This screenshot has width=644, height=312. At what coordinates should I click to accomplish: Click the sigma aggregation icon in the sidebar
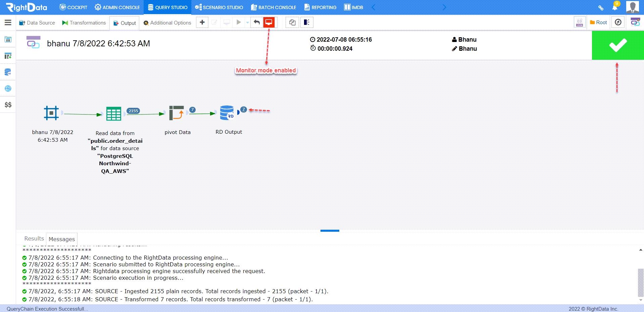(x=7, y=88)
